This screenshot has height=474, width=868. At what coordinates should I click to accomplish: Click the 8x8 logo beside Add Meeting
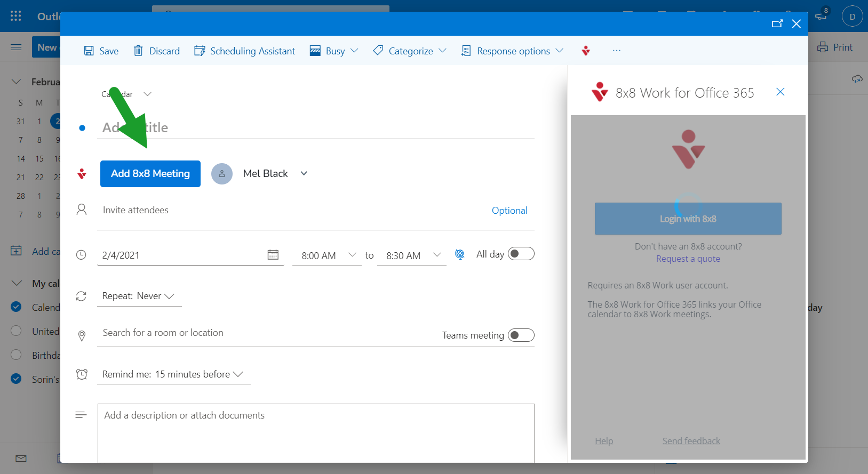point(82,174)
